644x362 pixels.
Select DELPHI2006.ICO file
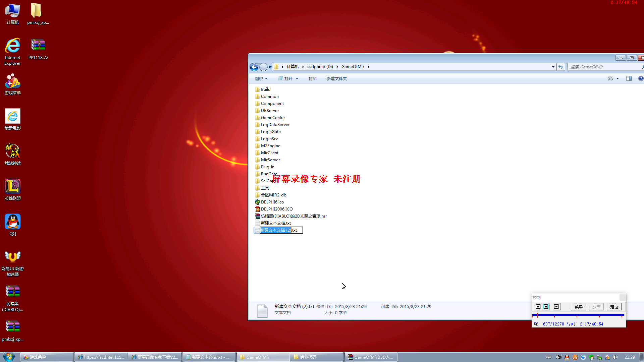click(274, 209)
